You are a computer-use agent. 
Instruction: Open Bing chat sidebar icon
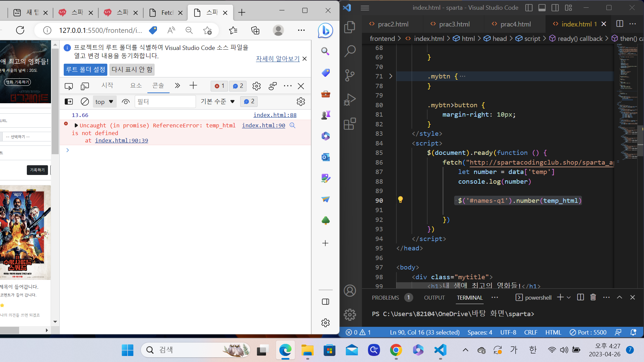(325, 31)
